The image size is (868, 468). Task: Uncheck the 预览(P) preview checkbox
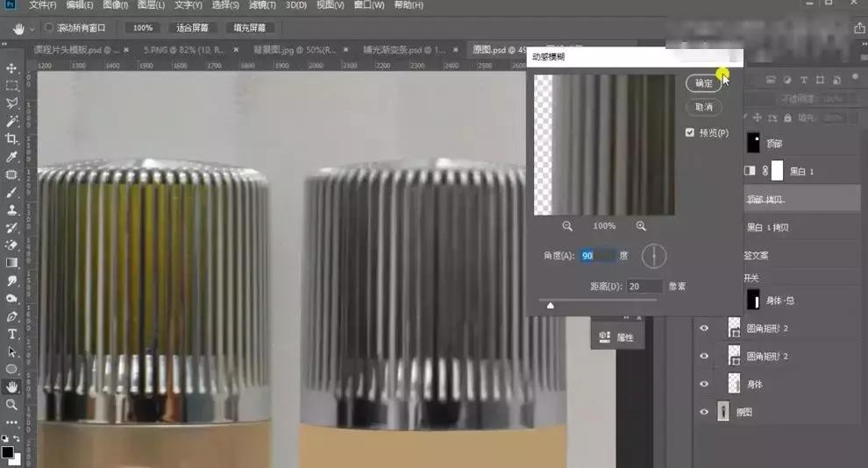pyautogui.click(x=690, y=132)
